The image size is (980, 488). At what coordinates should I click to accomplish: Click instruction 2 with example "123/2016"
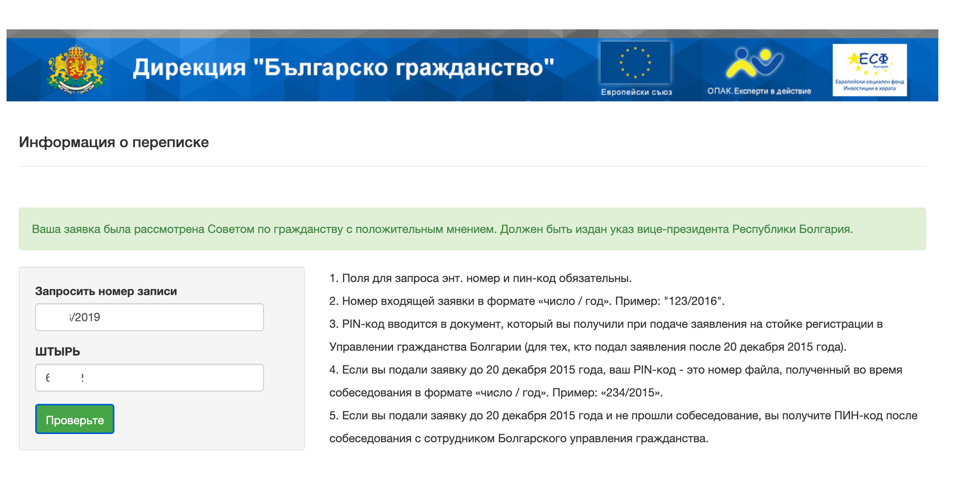pyautogui.click(x=526, y=301)
